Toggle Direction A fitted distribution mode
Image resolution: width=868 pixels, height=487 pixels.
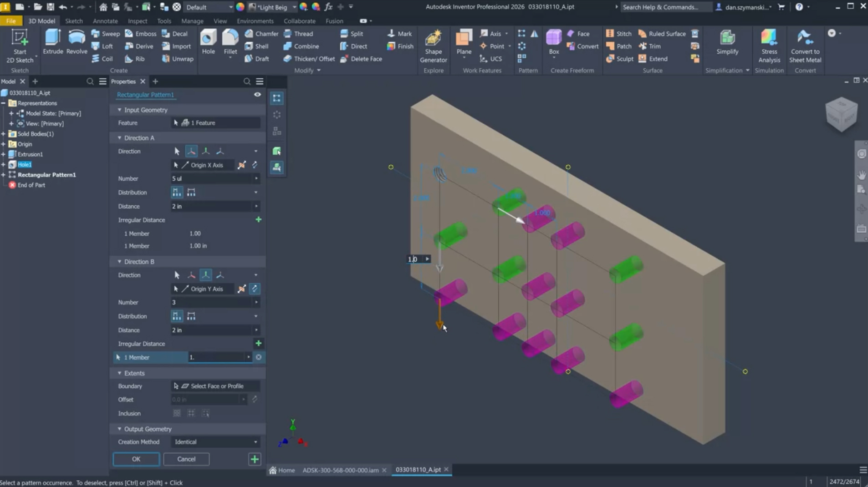point(191,193)
